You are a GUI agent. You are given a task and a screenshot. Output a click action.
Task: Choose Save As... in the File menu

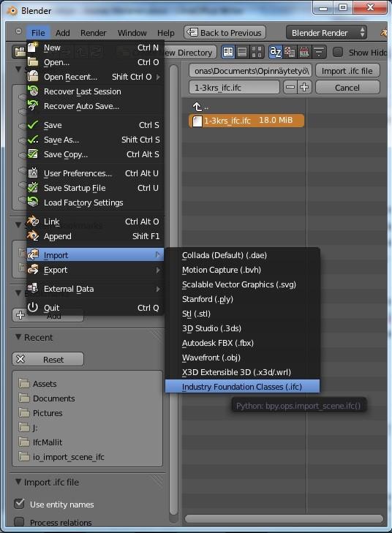click(x=95, y=140)
